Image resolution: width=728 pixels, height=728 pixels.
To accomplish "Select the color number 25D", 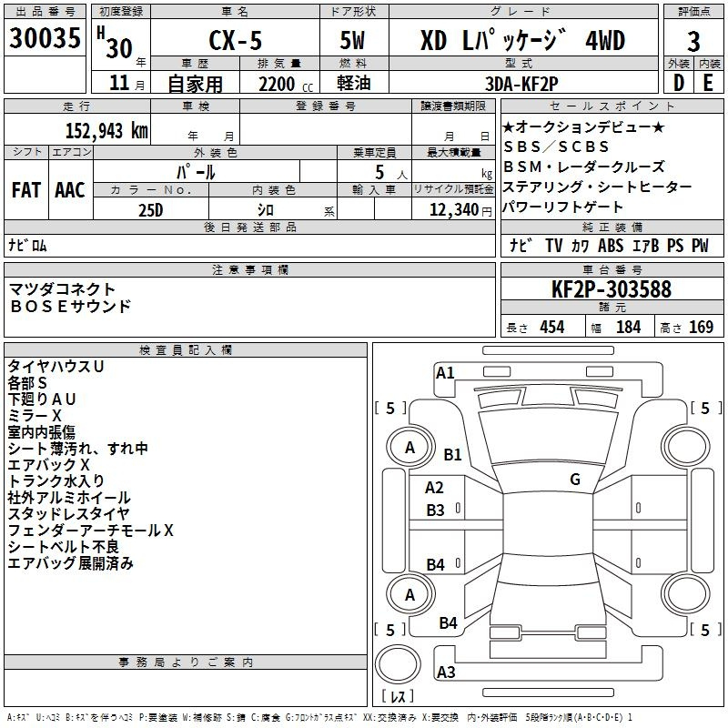I will [x=151, y=210].
